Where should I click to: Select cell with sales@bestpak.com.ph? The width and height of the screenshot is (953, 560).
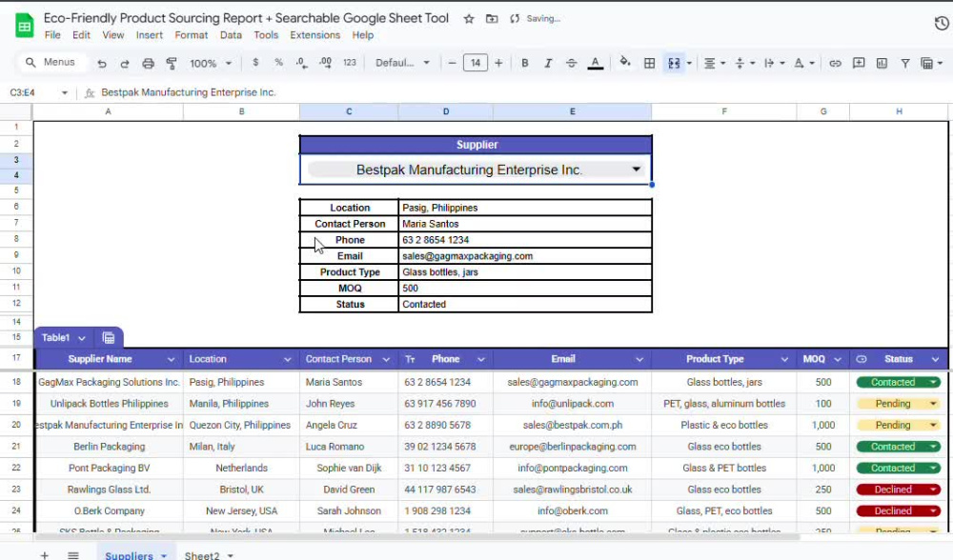click(572, 425)
